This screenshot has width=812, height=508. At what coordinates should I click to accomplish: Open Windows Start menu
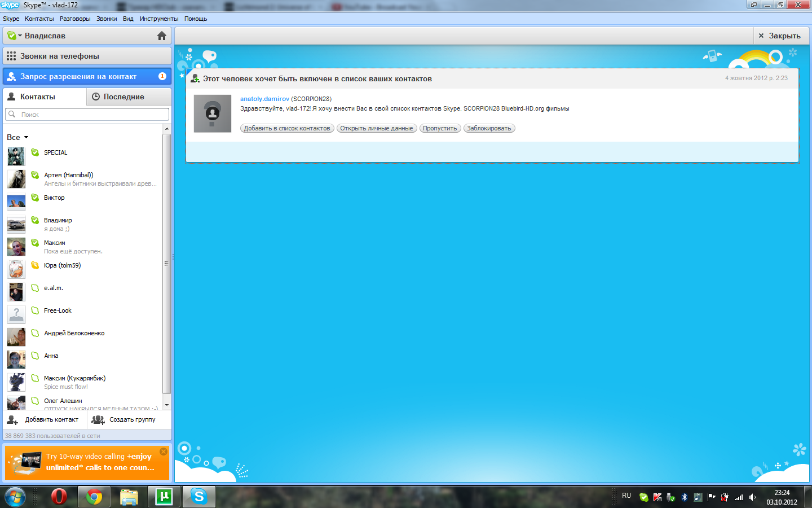[15, 497]
